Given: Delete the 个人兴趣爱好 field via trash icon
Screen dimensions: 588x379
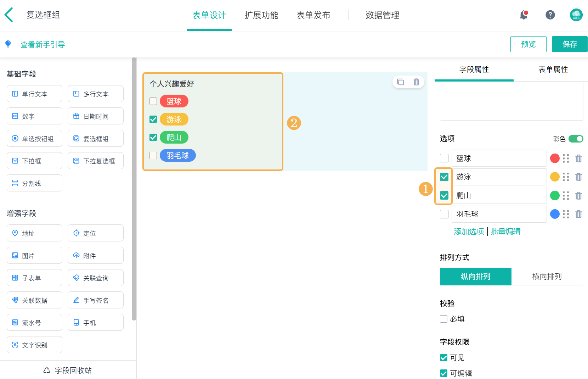Looking at the screenshot, I should point(416,82).
